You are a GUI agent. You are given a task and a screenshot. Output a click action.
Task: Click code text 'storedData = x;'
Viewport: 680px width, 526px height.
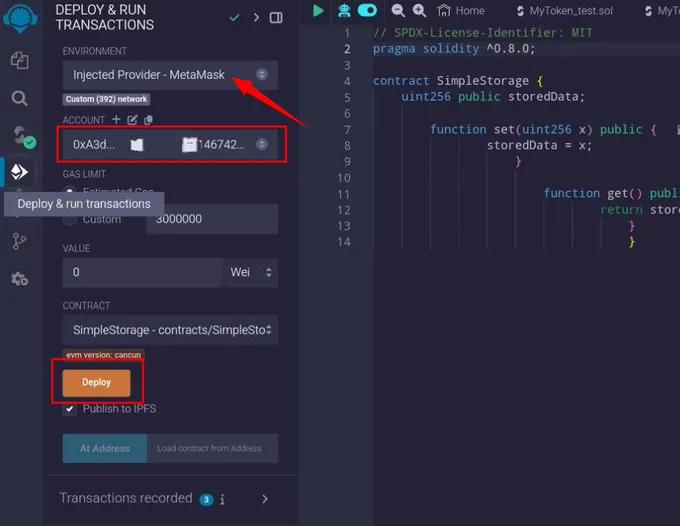[539, 145]
